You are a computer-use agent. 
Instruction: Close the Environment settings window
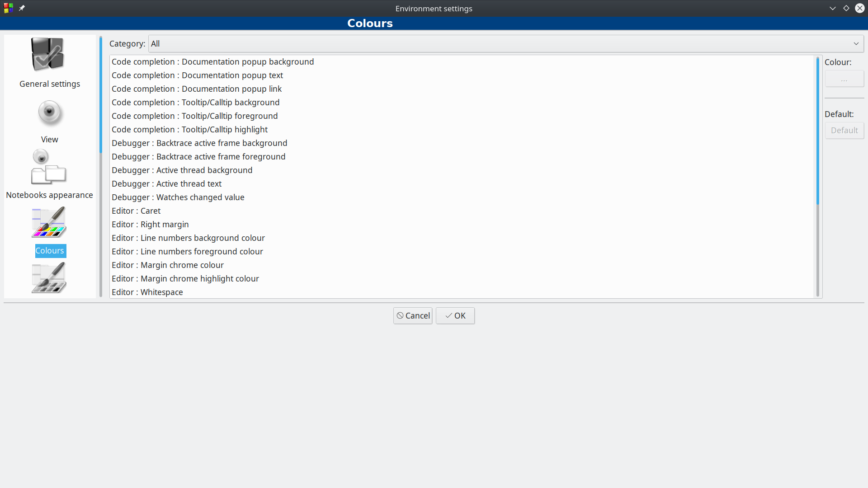859,8
